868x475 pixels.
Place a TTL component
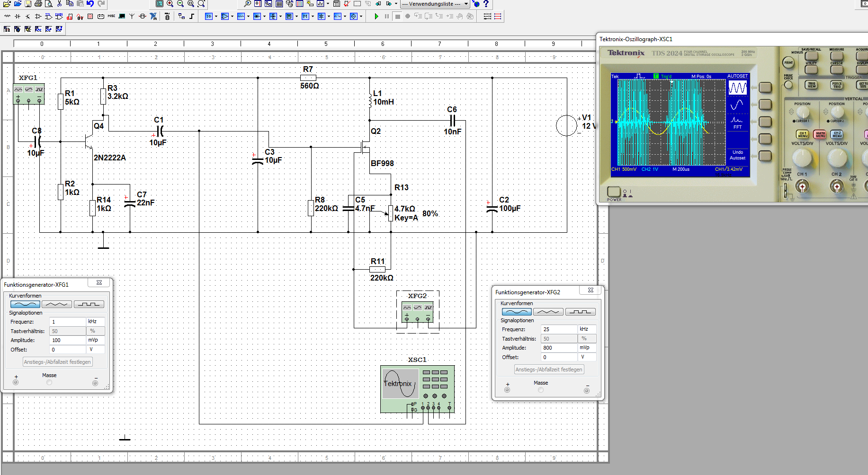coord(49,16)
